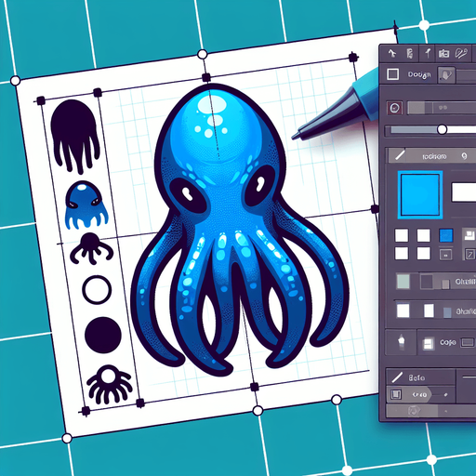Click the octopus's left eye
This screenshot has width=476, height=476.
point(188,194)
